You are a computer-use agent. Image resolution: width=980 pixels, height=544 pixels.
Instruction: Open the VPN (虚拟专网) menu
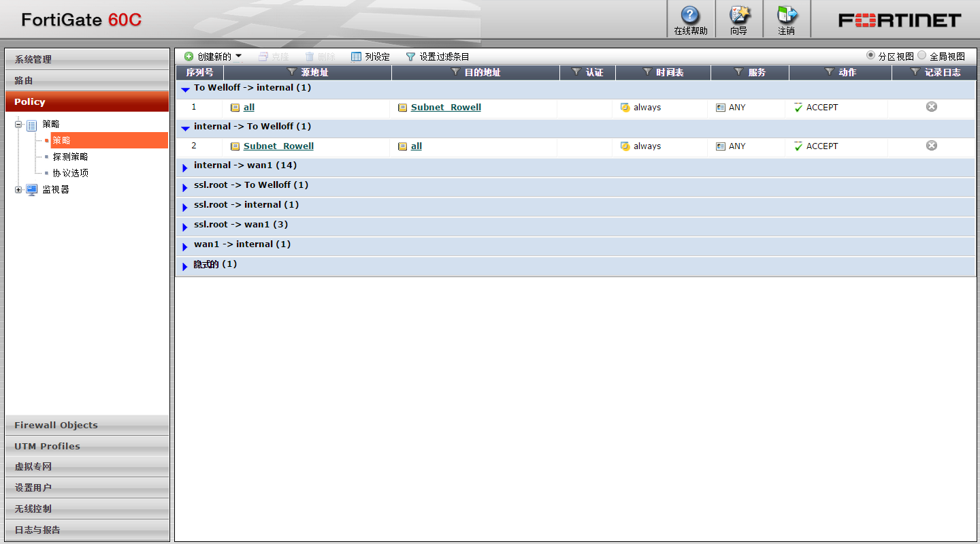click(87, 466)
